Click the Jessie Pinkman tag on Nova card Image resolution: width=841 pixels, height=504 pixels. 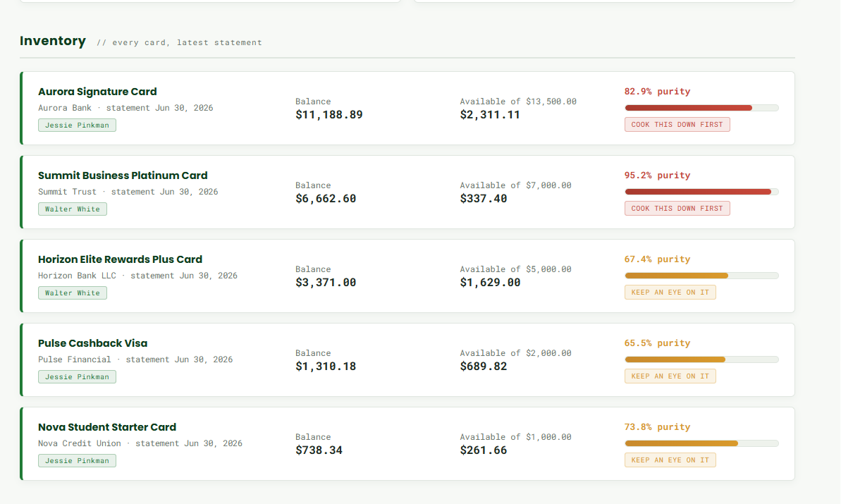(78, 460)
